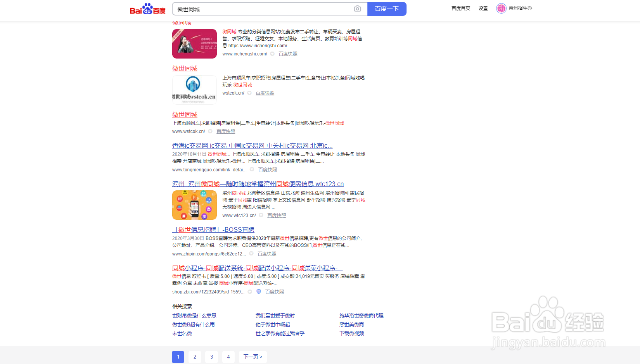Viewport: 640px width, 364px height.
Task: Open the 微世同城 result title above www.wstcok.cn
Action: pos(185,114)
